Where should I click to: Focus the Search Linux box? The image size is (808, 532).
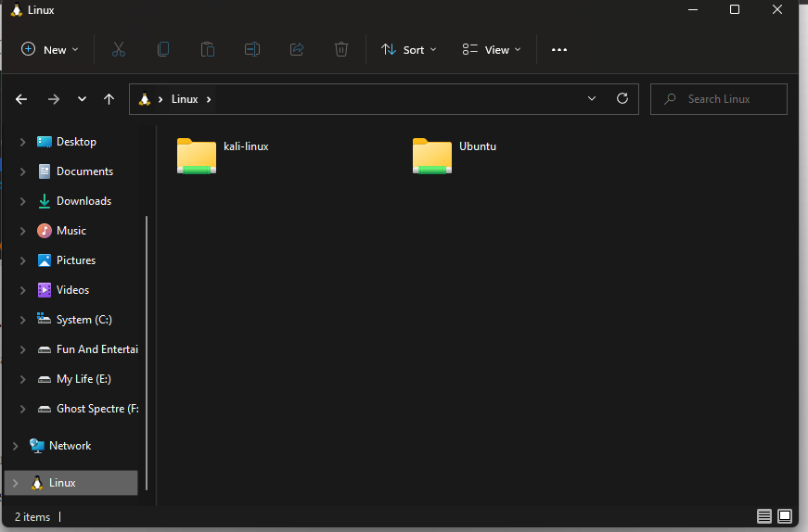[719, 99]
